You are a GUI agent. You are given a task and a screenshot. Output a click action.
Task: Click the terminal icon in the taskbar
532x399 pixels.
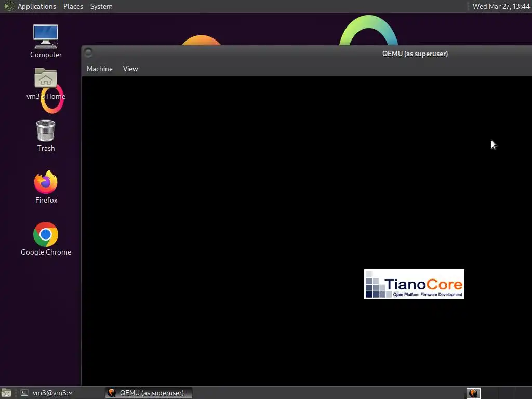pyautogui.click(x=24, y=393)
